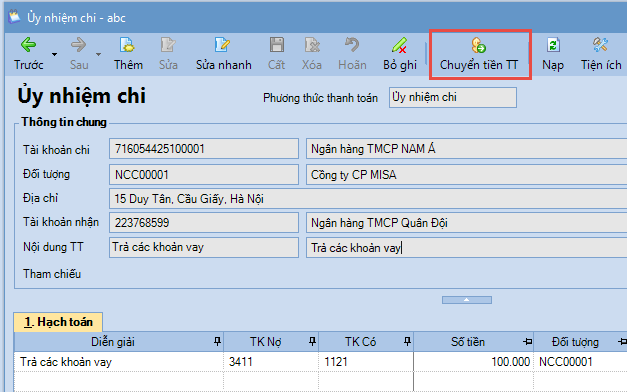This screenshot has width=627, height=392.
Task: Click the app icon in the title bar
Action: (x=14, y=17)
